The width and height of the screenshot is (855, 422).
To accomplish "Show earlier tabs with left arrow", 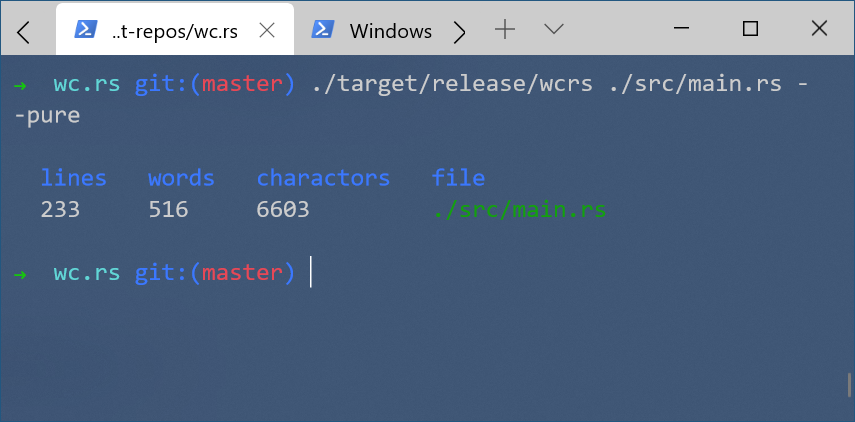I will tap(23, 33).
